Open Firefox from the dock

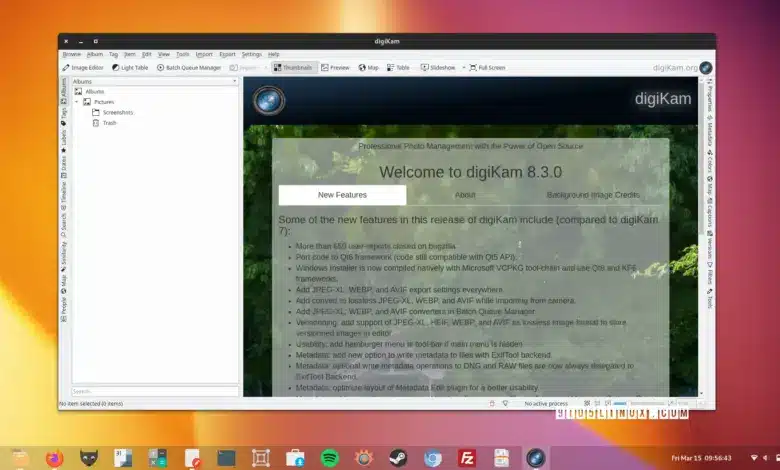pyautogui.click(x=55, y=458)
